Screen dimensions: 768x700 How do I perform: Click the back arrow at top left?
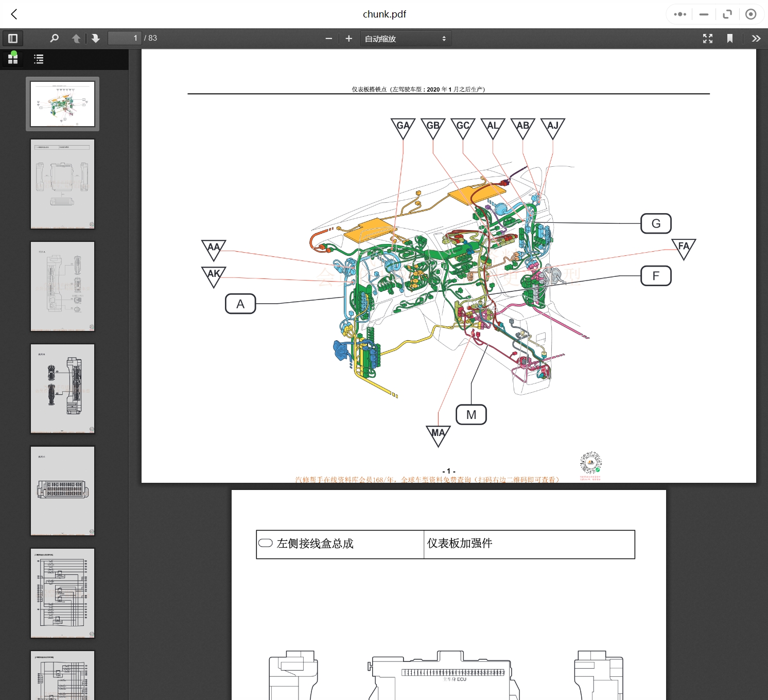(x=14, y=14)
